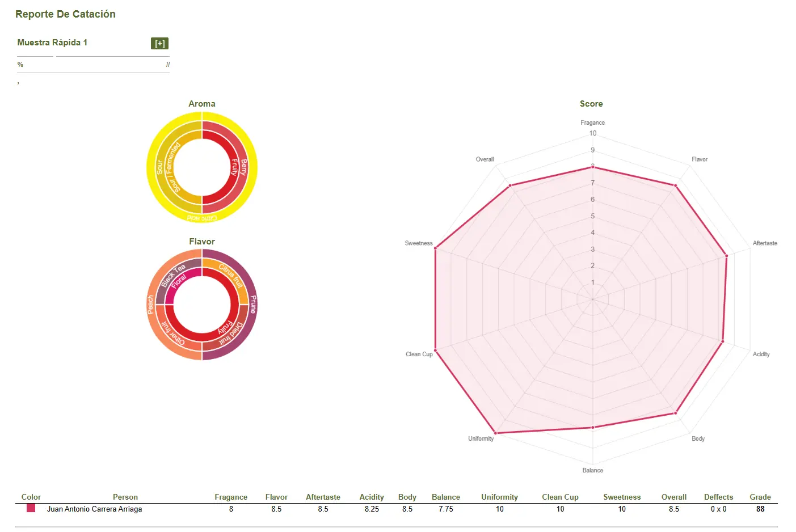Select the Floral segment in Flavor wheel
The height and width of the screenshot is (532, 796).
pyautogui.click(x=179, y=280)
